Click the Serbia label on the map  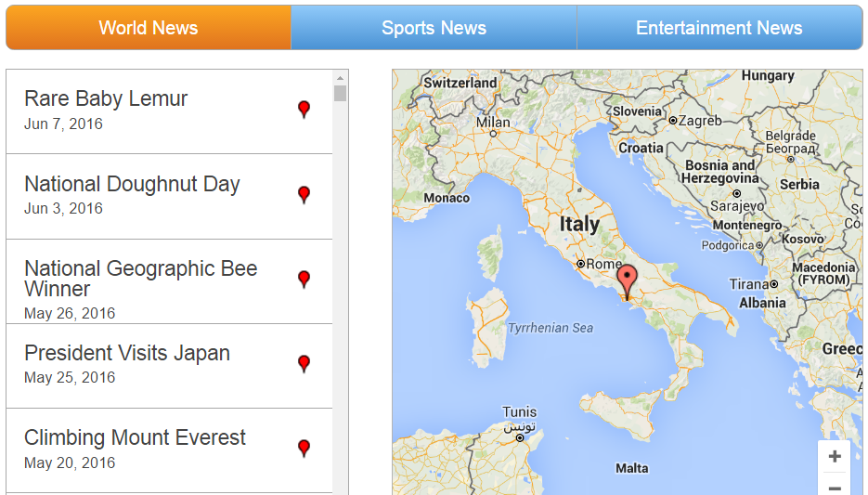[x=799, y=185]
